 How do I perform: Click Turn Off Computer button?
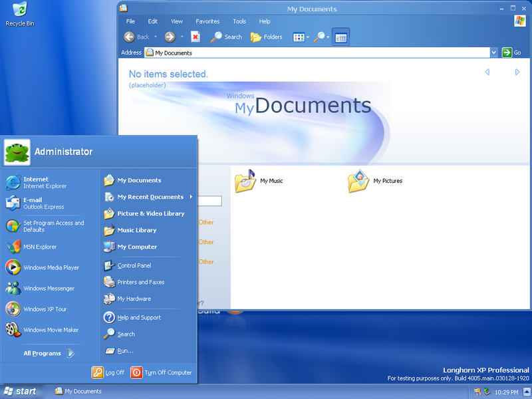pyautogui.click(x=162, y=372)
